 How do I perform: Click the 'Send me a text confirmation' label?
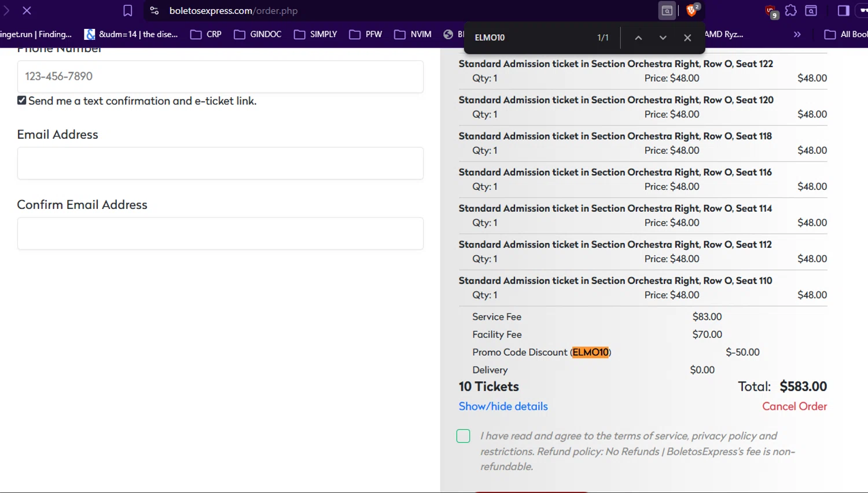(142, 101)
